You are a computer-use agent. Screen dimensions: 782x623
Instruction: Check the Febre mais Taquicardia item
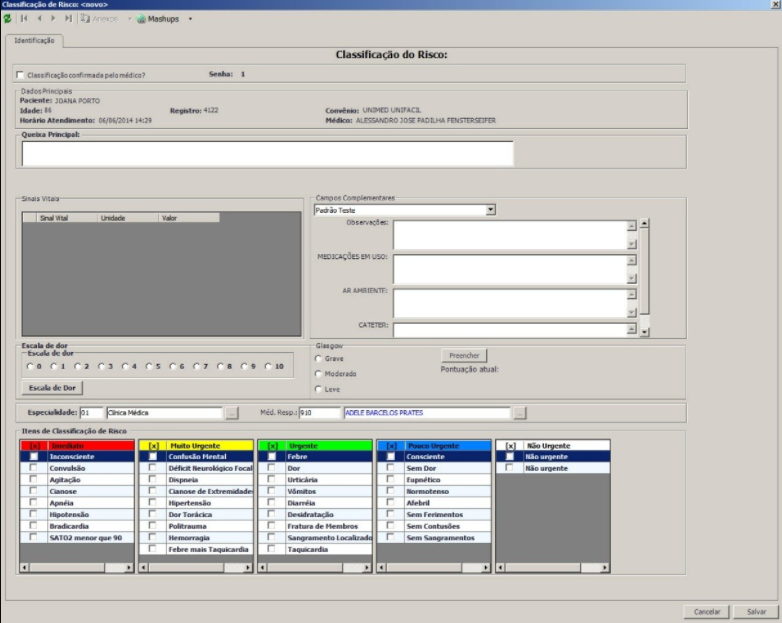pyautogui.click(x=152, y=549)
